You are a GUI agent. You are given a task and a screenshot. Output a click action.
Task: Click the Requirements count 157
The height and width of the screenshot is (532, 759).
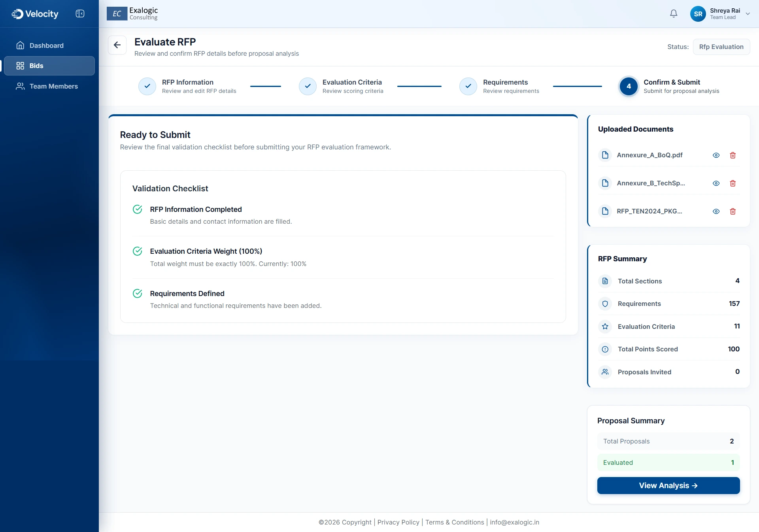click(x=734, y=304)
